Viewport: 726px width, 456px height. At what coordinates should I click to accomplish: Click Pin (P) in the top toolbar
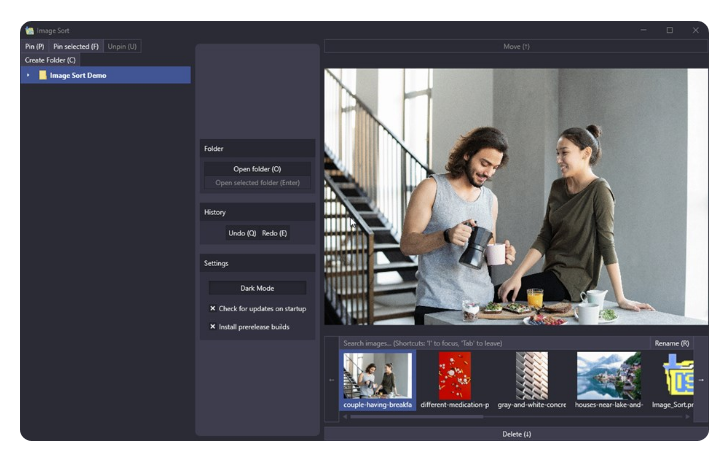[34, 46]
